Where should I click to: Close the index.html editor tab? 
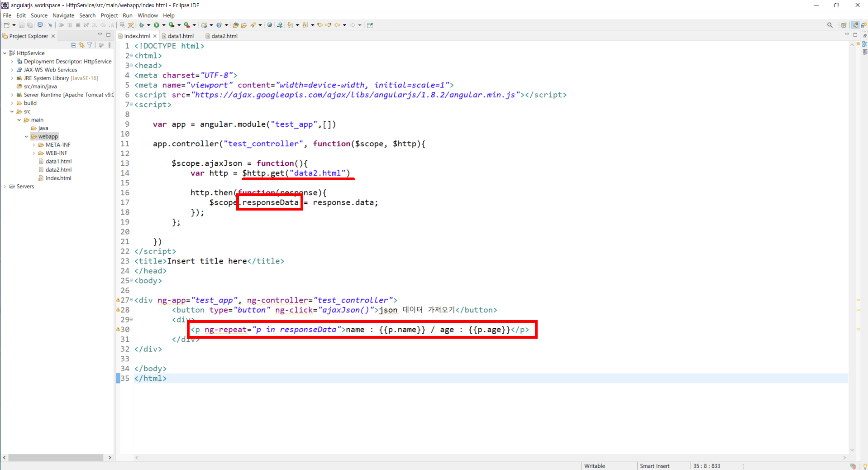[x=155, y=36]
